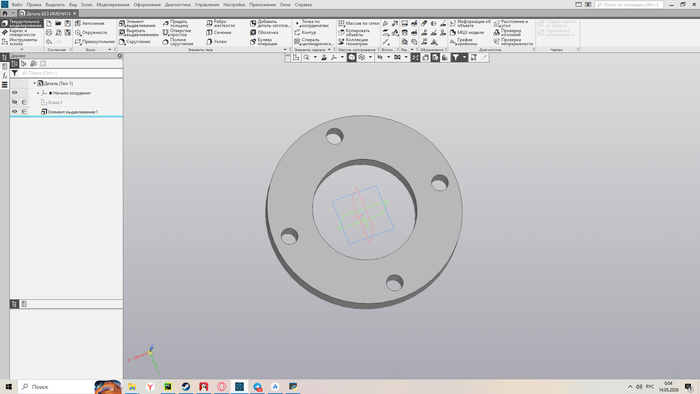Click the undo arrow icon
Image resolution: width=700 pixels, height=394 pixels.
[x=49, y=41]
